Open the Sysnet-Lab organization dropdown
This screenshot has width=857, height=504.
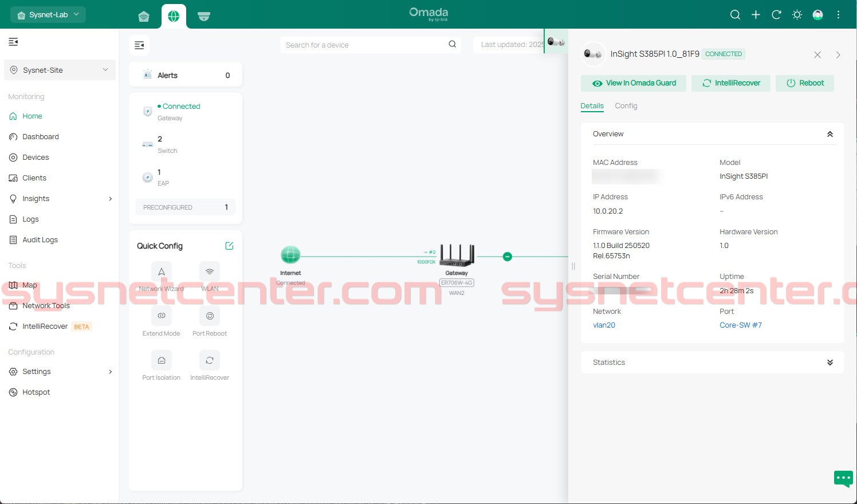(48, 15)
